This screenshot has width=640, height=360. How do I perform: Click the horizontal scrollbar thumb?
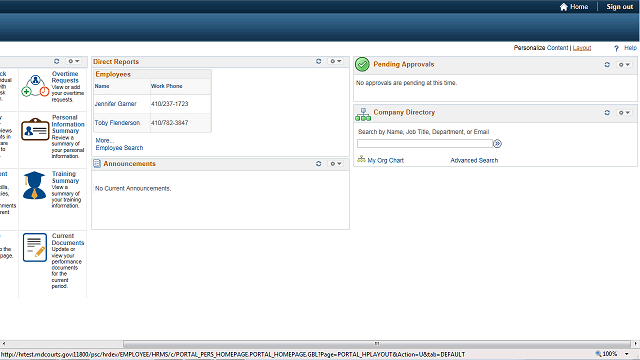[377, 343]
